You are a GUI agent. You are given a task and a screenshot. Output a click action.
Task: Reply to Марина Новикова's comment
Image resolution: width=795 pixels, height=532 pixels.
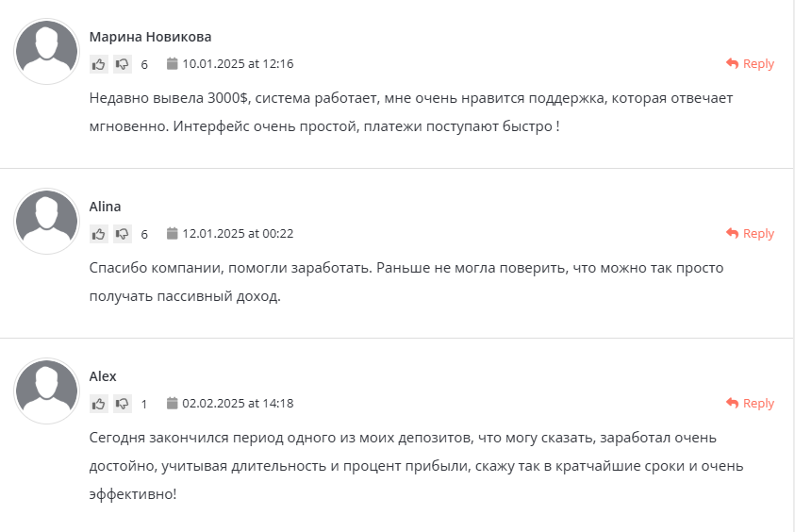point(750,64)
